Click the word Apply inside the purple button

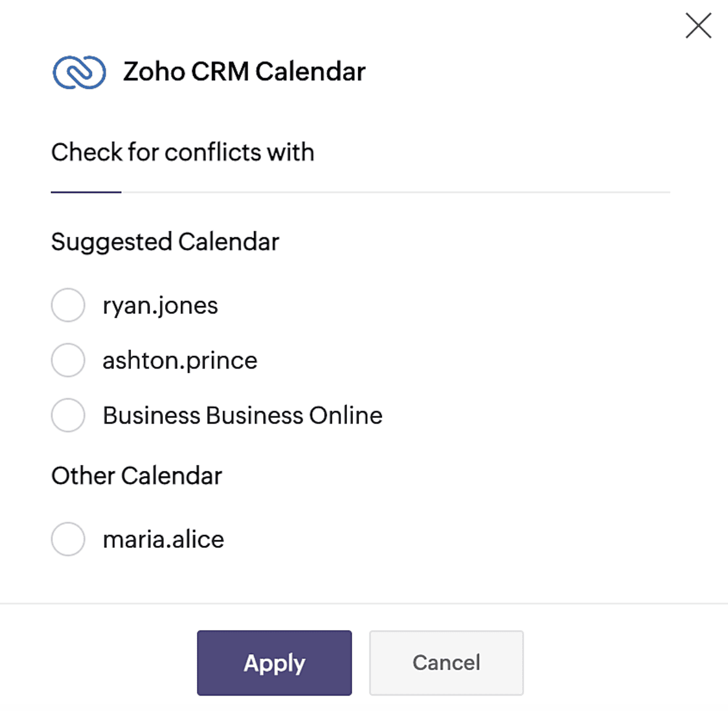tap(274, 663)
